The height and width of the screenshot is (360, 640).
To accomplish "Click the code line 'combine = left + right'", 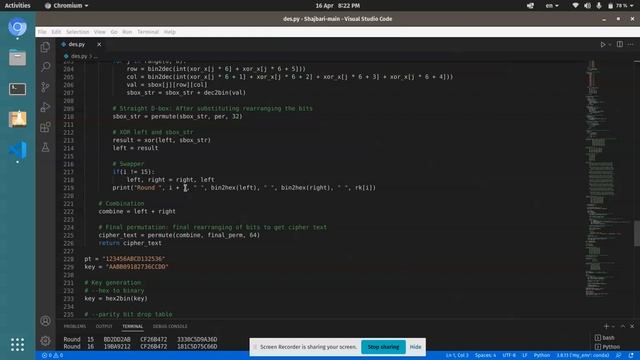I will coord(137,211).
